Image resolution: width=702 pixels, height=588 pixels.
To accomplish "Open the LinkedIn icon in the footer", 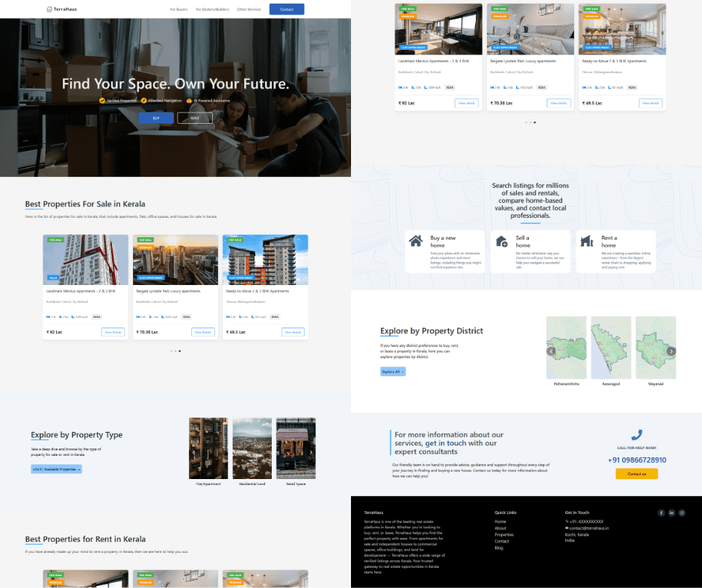I will coord(671,513).
